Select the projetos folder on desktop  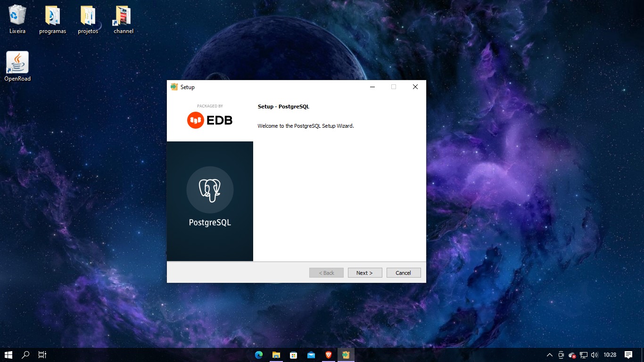[x=88, y=19]
